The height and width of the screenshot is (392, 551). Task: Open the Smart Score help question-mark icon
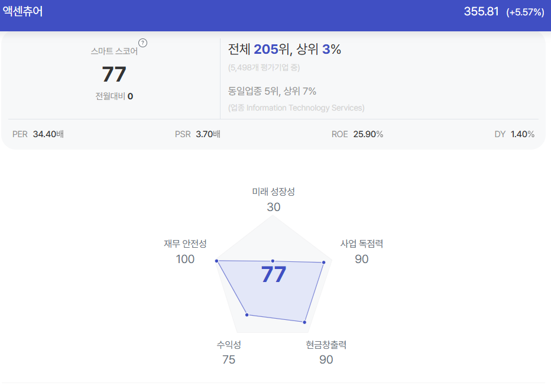click(x=142, y=43)
